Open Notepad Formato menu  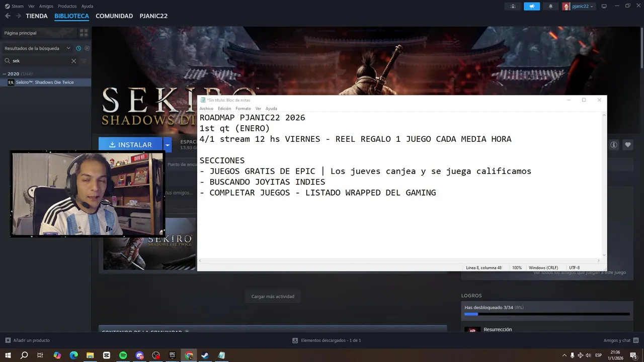pos(243,109)
